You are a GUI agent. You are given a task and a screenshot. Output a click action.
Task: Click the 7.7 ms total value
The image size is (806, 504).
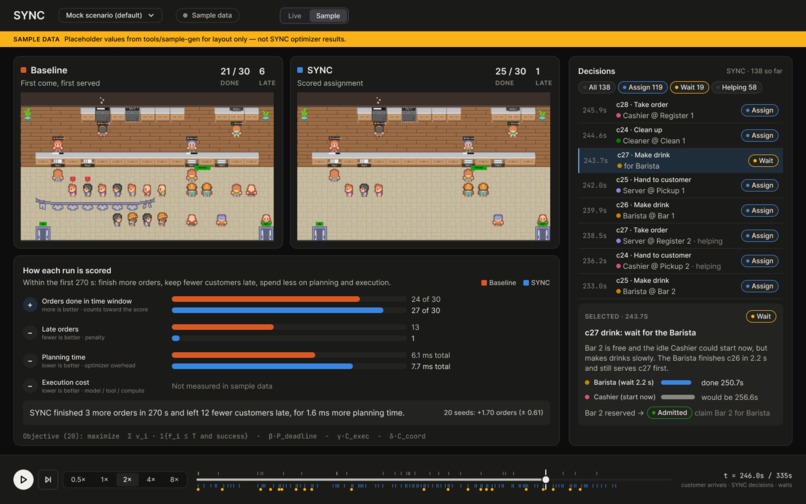[x=431, y=367]
